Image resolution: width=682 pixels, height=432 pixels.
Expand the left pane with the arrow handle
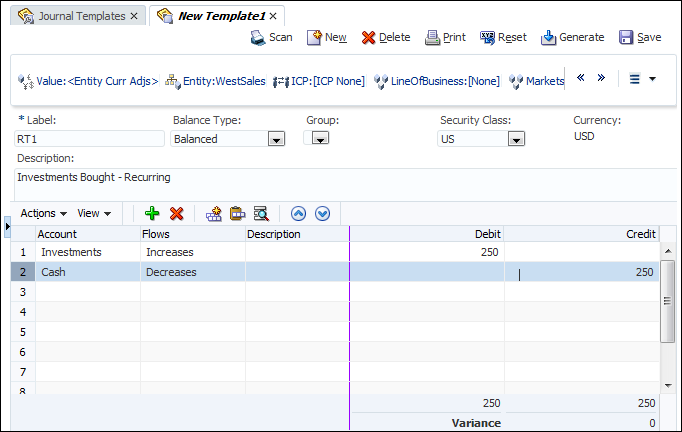coord(7,226)
